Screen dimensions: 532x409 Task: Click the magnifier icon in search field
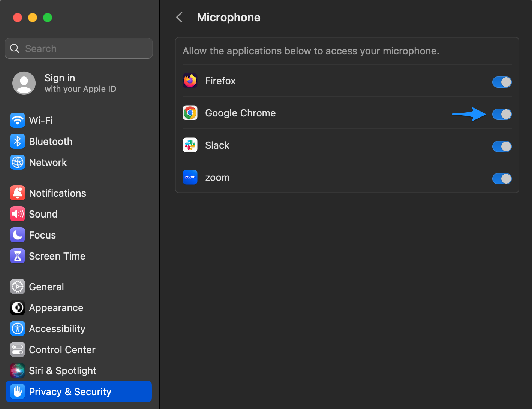15,48
